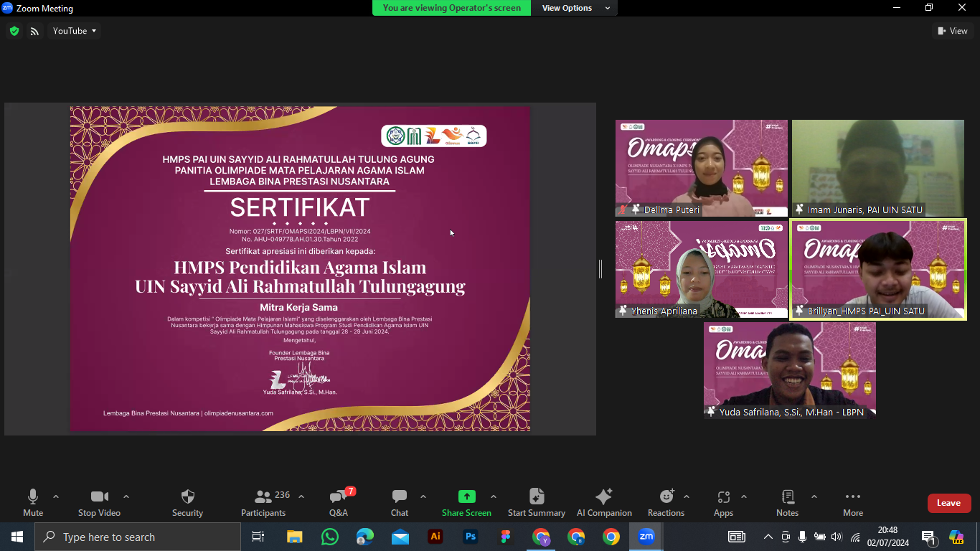This screenshot has height=551, width=980.
Task: Leave the meeting
Action: point(948,503)
